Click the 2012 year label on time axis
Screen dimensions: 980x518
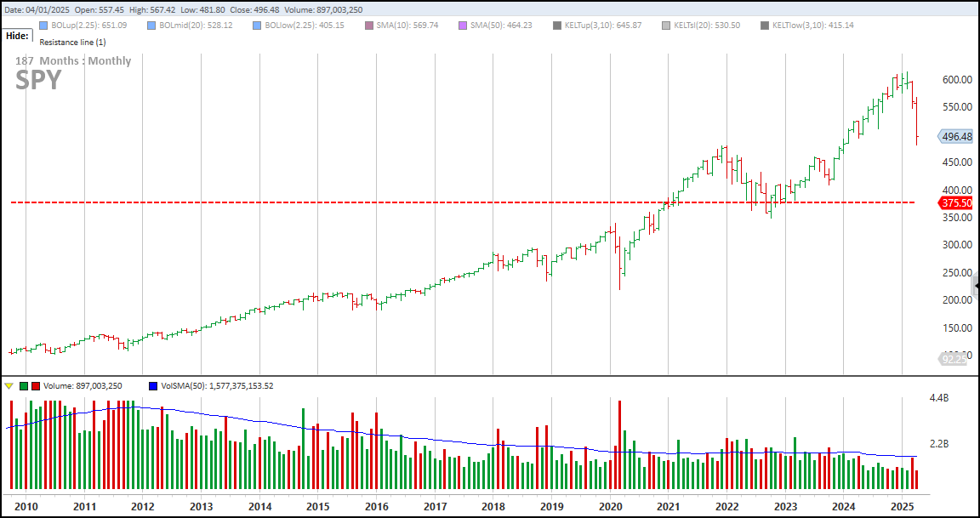(x=143, y=505)
